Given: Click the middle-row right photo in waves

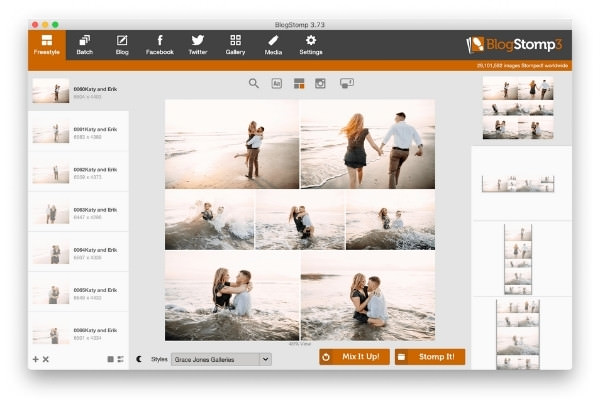Looking at the screenshot, I should [390, 220].
